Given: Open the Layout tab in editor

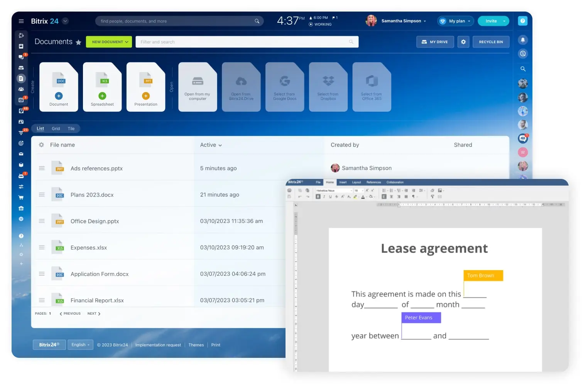Looking at the screenshot, I should tap(356, 182).
